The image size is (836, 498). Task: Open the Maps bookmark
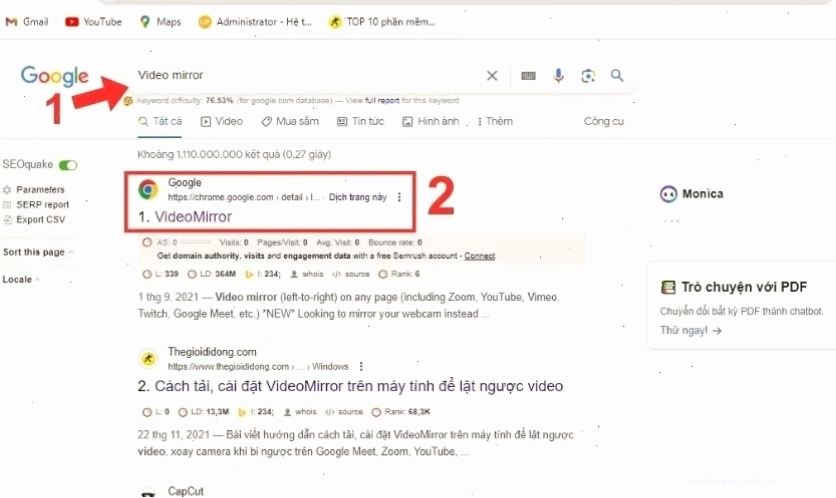[160, 22]
